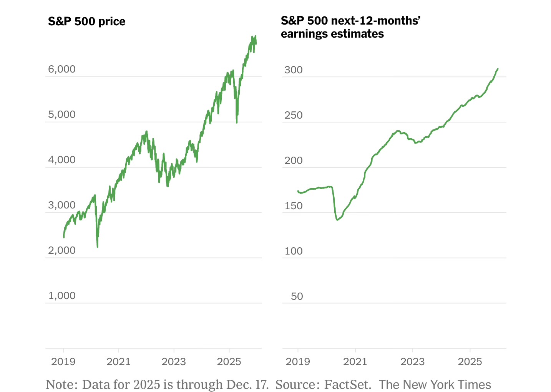551x392 pixels.
Task: Click the 2020 trough of earnings line
Action: 337,220
